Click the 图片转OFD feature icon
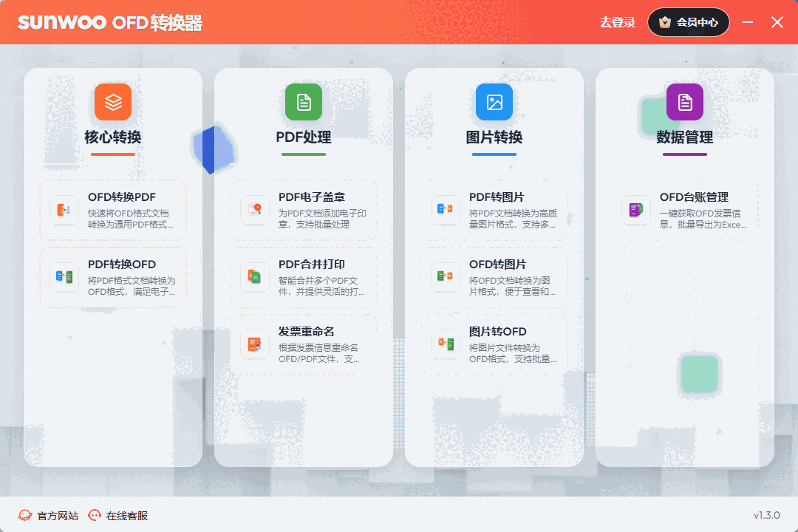Image resolution: width=798 pixels, height=532 pixels. 445,345
